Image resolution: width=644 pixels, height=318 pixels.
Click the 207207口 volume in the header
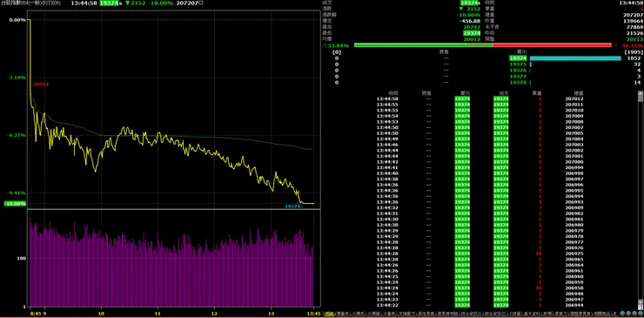(191, 3)
